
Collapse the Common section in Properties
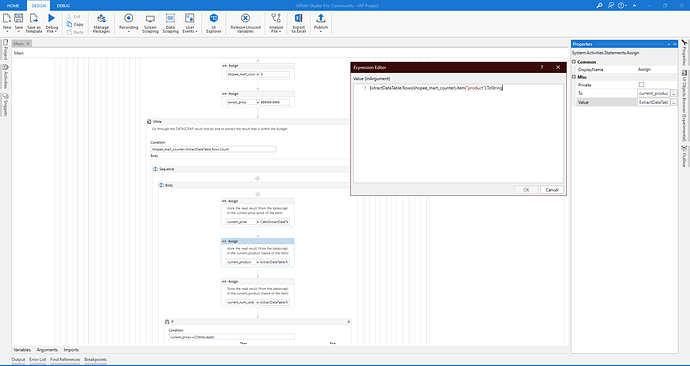pyautogui.click(x=574, y=62)
